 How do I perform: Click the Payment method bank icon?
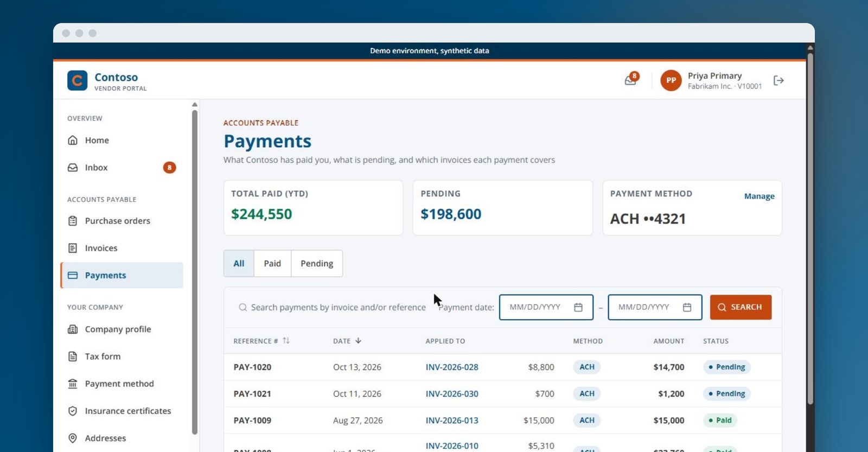pos(73,384)
